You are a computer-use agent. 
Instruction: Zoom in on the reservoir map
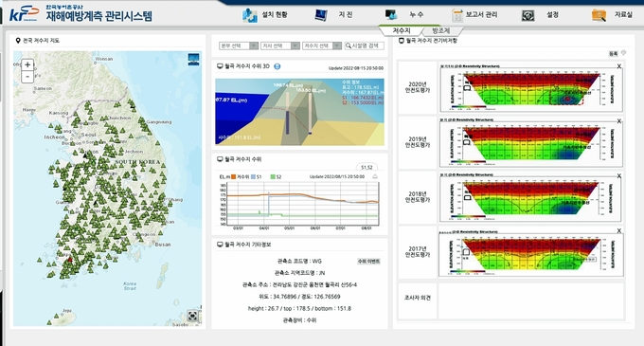click(x=27, y=64)
